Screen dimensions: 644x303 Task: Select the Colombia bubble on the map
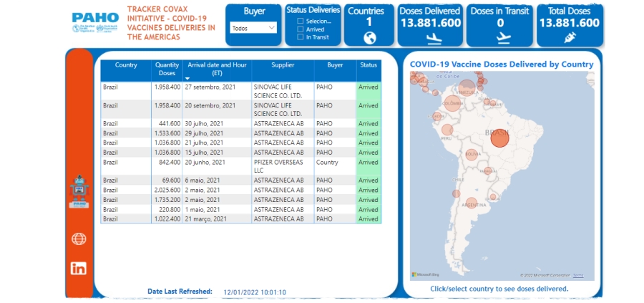(x=452, y=104)
